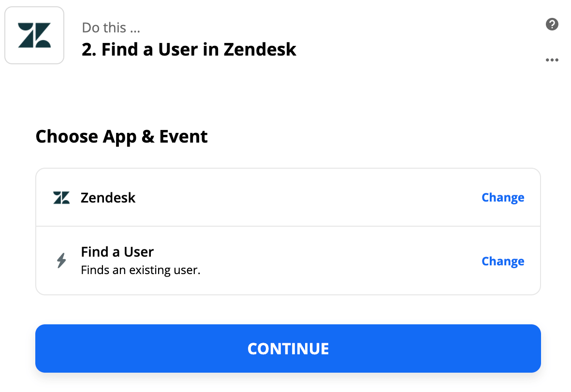571x392 pixels.
Task: Open the help question mark icon
Action: click(x=552, y=24)
